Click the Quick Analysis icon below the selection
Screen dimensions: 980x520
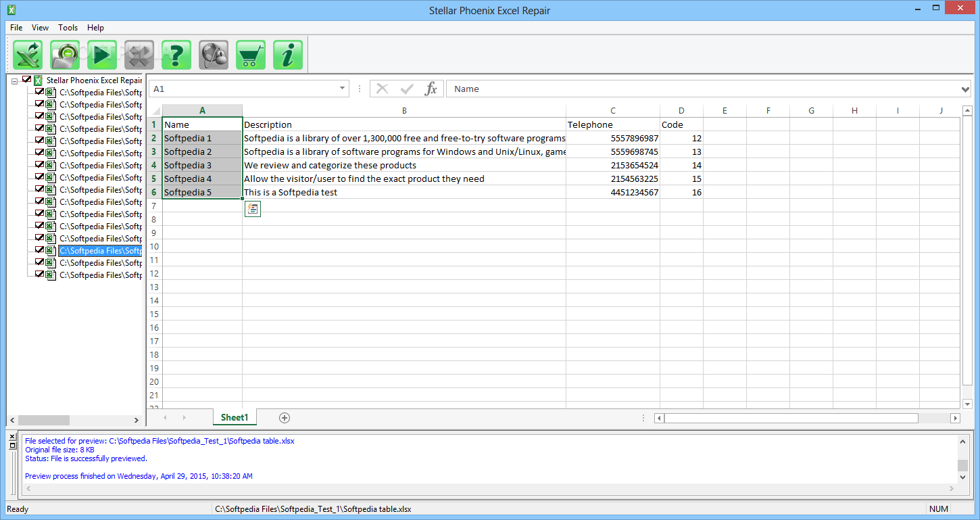(251, 210)
